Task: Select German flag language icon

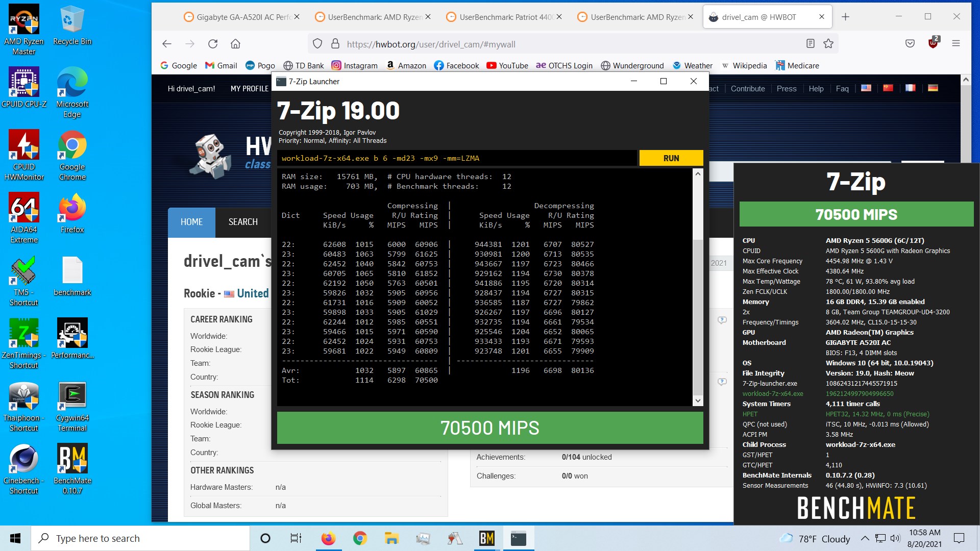Action: coord(933,88)
